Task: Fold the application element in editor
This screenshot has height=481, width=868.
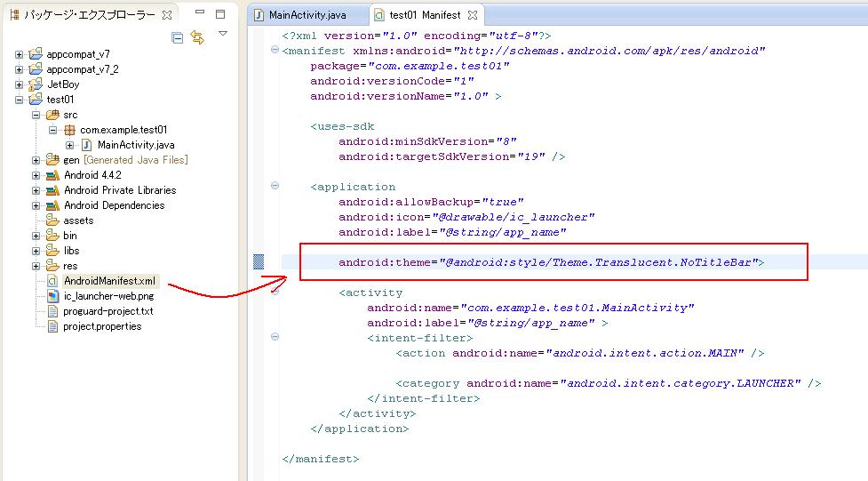Action: coord(275,186)
